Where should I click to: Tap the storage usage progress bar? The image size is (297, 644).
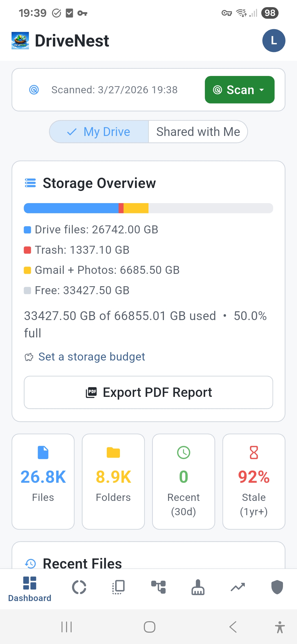148,208
